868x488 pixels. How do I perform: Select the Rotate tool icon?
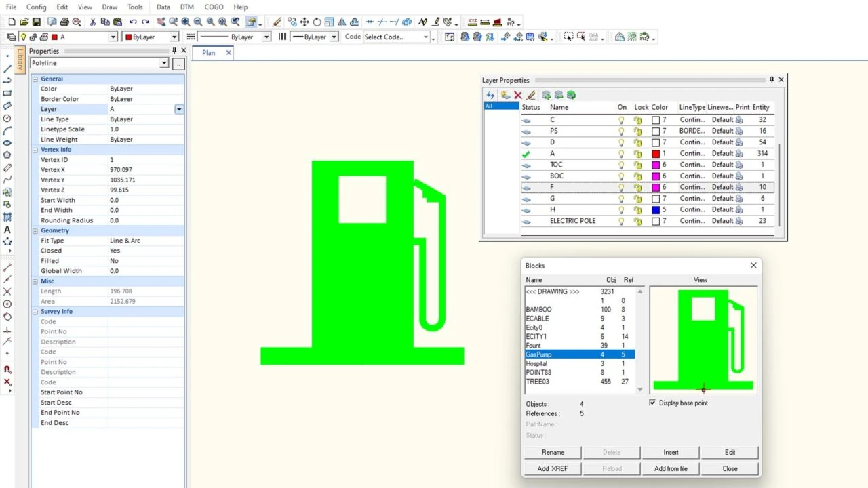coord(317,22)
